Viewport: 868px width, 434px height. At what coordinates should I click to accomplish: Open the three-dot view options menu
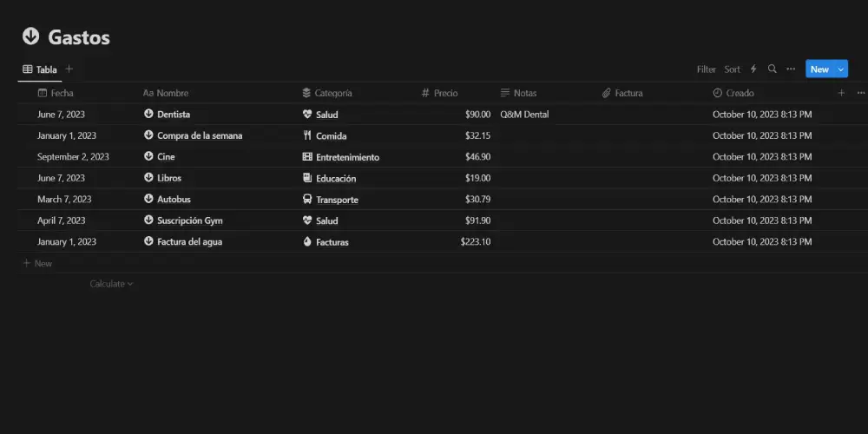pos(791,69)
